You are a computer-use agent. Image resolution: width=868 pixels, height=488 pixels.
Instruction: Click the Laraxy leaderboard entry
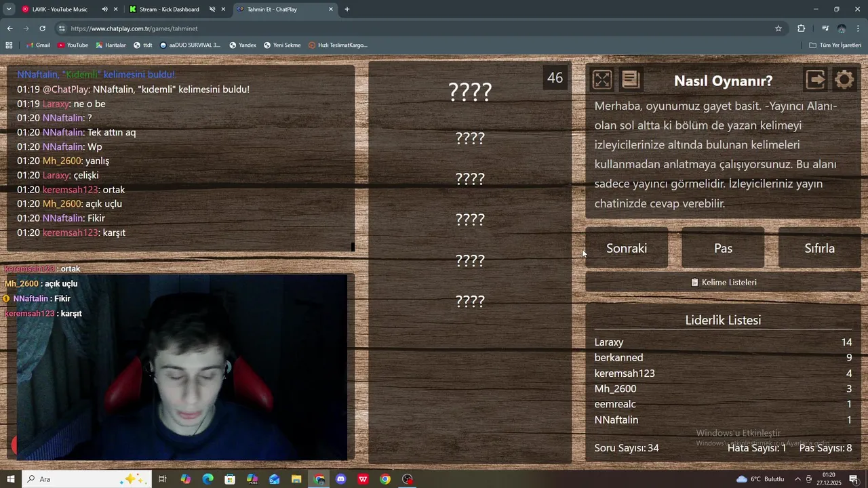[723, 342]
